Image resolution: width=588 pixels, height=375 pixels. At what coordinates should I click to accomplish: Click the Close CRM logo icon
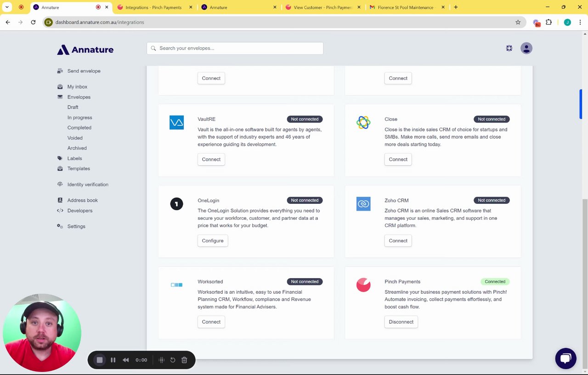[363, 123]
